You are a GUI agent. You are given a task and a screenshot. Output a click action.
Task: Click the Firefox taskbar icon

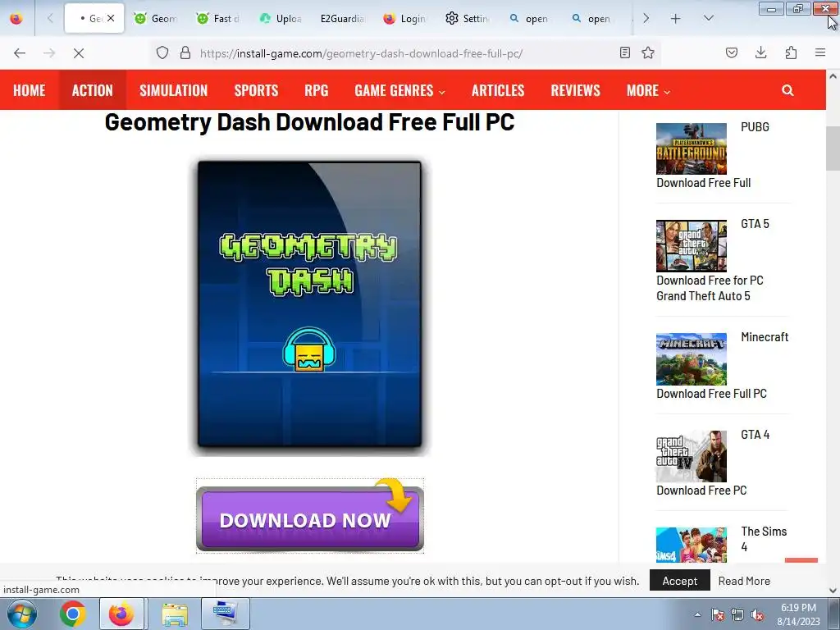(x=121, y=614)
